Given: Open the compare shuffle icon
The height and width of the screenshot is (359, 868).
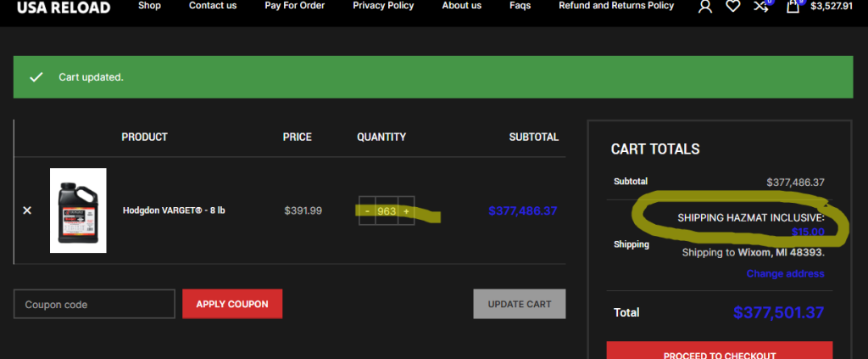Looking at the screenshot, I should (x=760, y=7).
